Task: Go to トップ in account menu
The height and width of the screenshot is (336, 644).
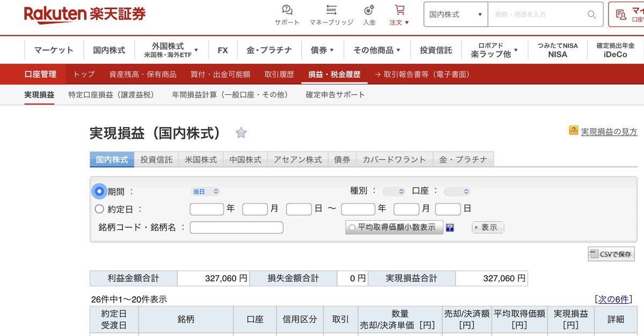Action: tap(84, 74)
